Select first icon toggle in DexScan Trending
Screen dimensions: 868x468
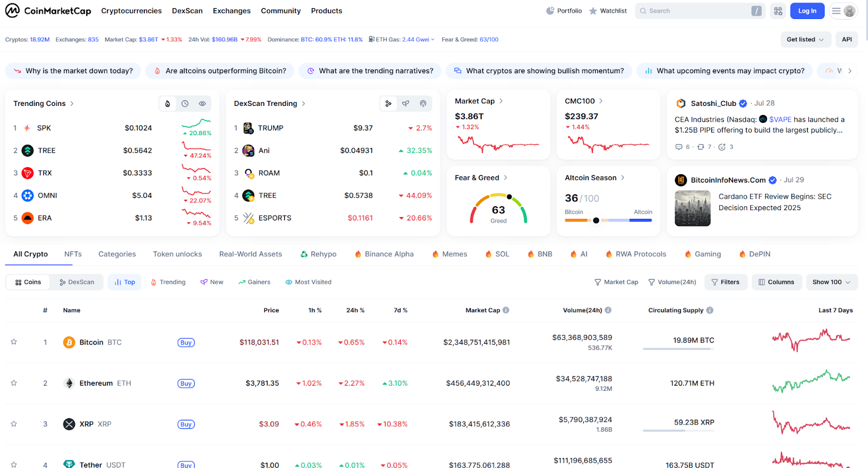point(388,104)
